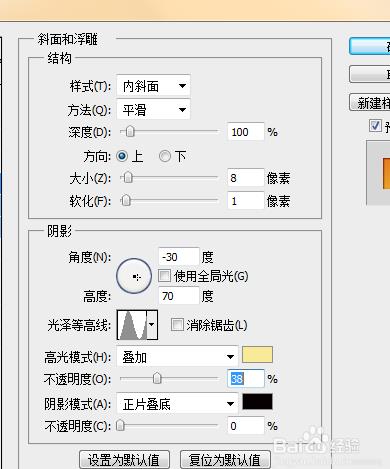The image size is (390, 469).
Task: Open the 样式(T) style dropdown
Action: pyautogui.click(x=153, y=86)
